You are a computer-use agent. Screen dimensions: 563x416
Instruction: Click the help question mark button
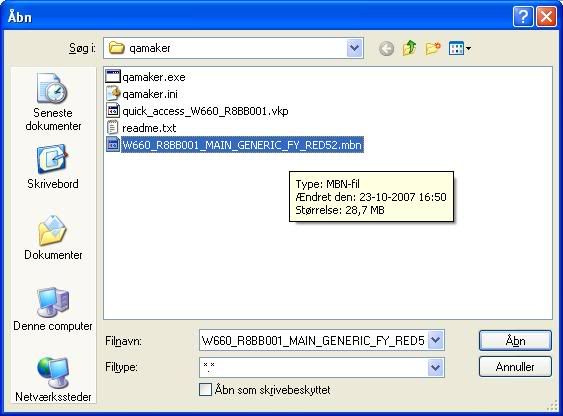pos(523,17)
